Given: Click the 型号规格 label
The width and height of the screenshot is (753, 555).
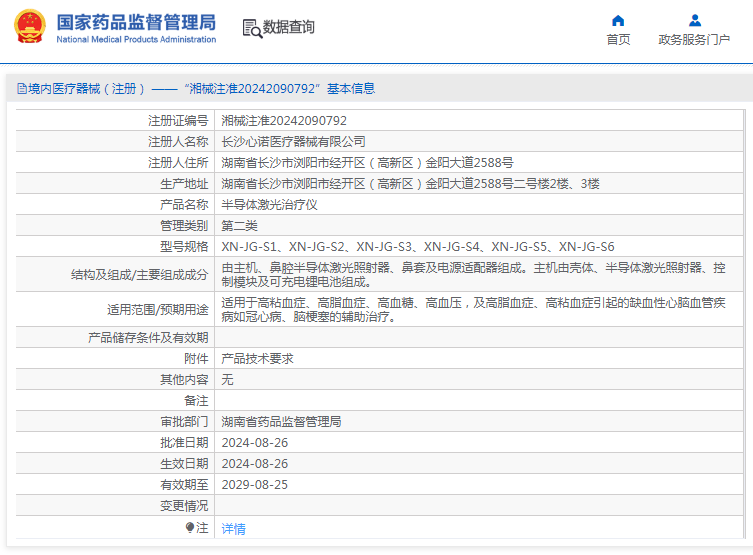Looking at the screenshot, I should [x=184, y=247].
